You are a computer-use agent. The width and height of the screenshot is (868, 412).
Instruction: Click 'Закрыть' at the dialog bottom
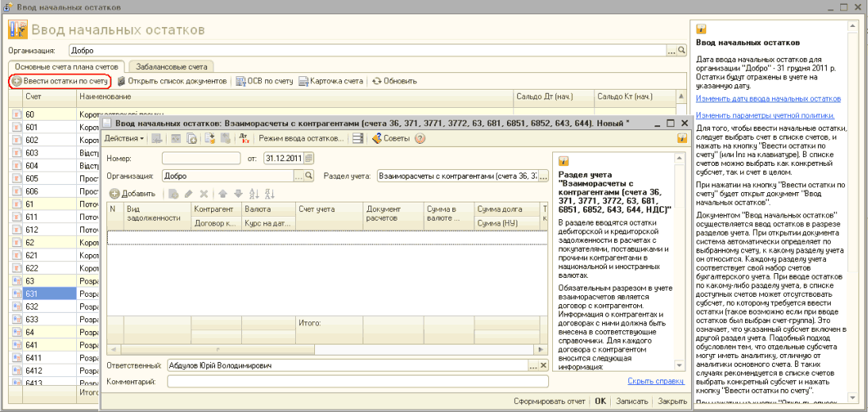click(671, 402)
